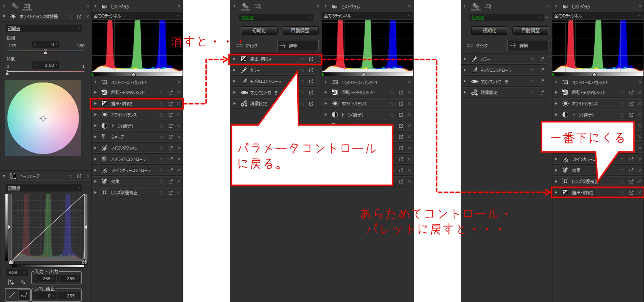
Task: Left screenshot: reset the レンズ収差補正 row
Action: pyautogui.click(x=162, y=193)
